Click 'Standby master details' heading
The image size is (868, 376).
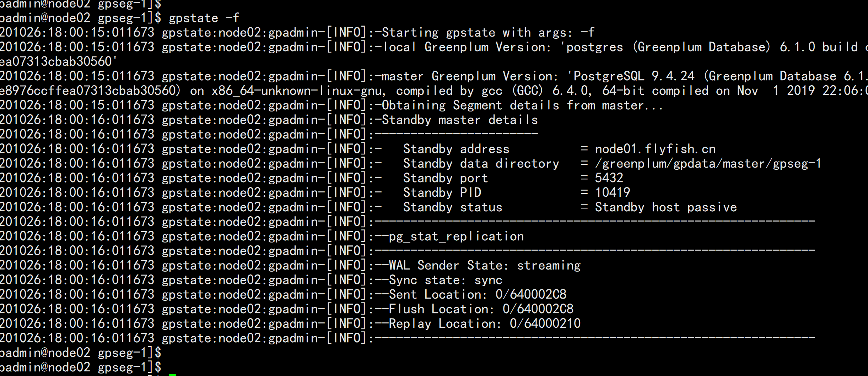(x=460, y=120)
